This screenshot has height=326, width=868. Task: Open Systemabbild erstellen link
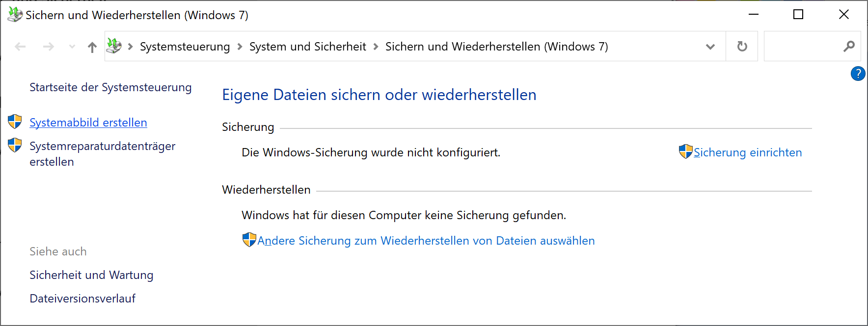(88, 123)
